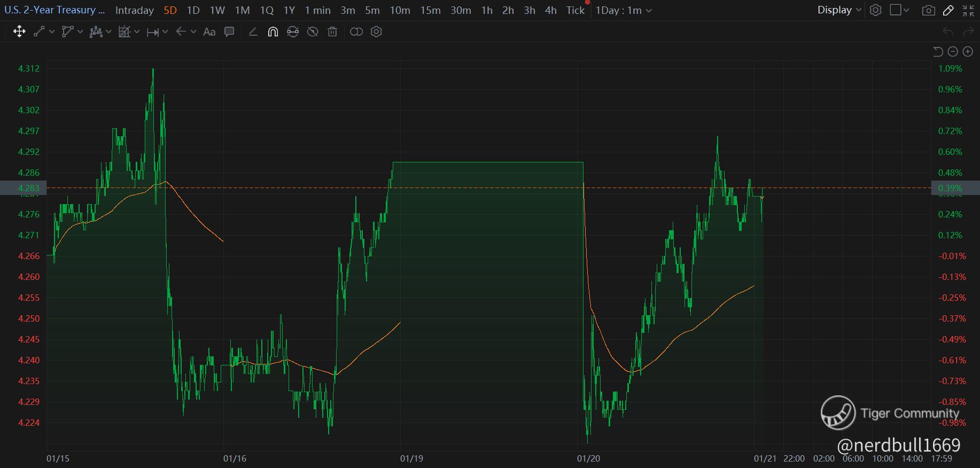Image resolution: width=980 pixels, height=468 pixels.
Task: Open drawing toolbar settings gear
Action: (x=376, y=32)
